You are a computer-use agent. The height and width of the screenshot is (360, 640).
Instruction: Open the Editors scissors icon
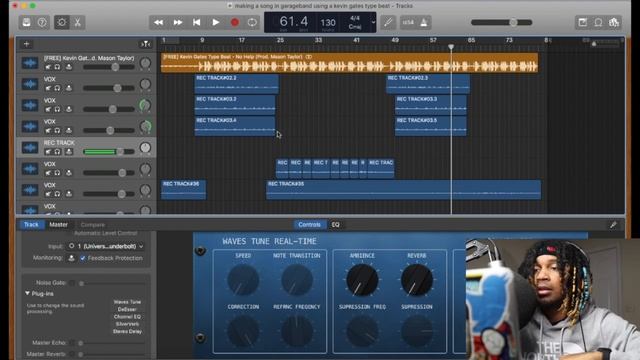pyautogui.click(x=77, y=22)
